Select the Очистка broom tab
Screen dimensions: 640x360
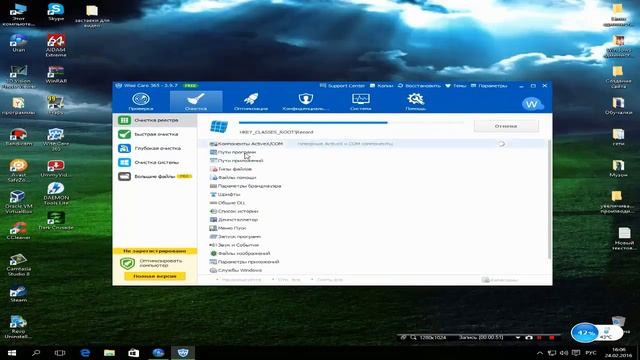196,102
